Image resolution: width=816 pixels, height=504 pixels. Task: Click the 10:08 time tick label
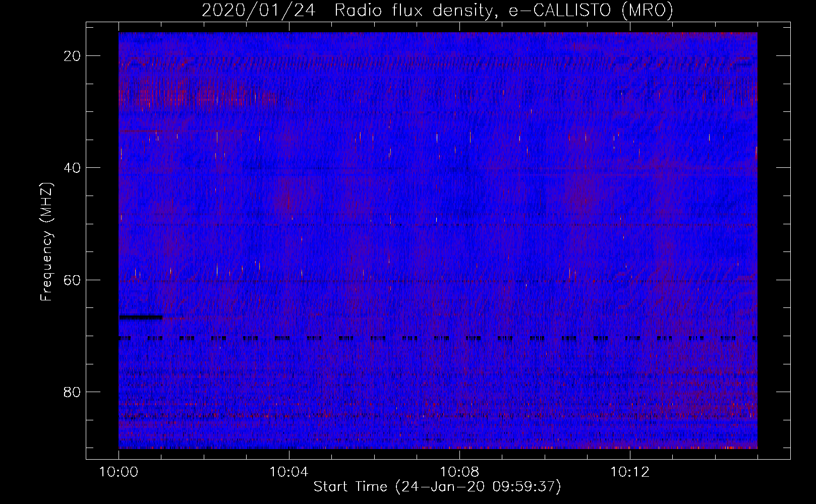pos(459,472)
